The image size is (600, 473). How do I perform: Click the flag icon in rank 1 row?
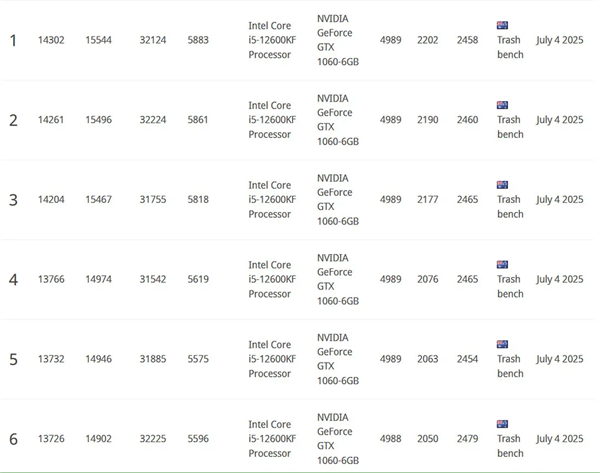pos(502,25)
